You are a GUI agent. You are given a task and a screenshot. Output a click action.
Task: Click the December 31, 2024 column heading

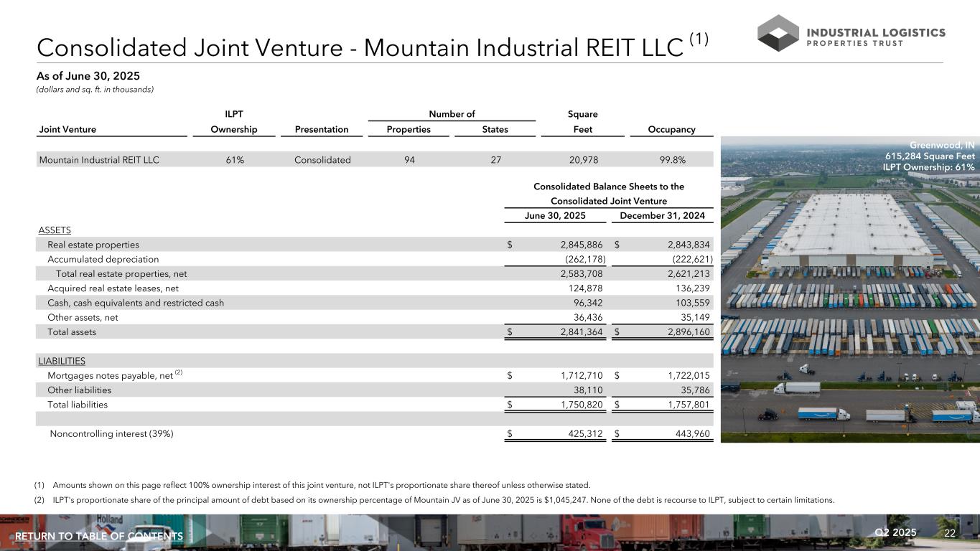coord(662,216)
